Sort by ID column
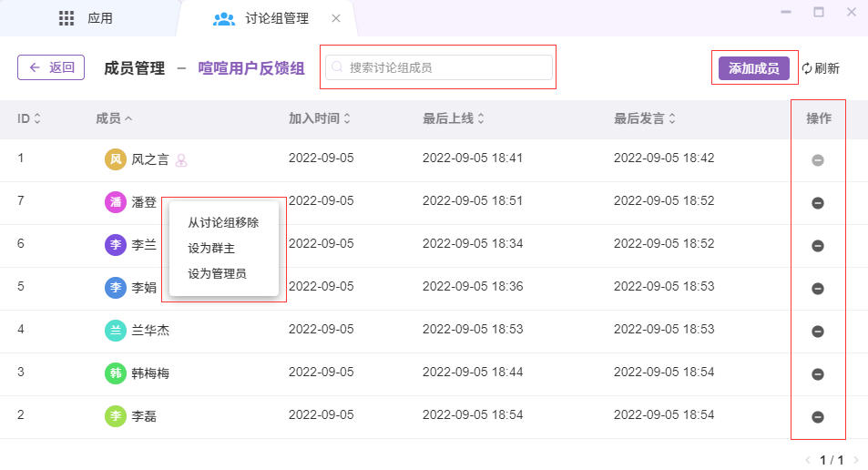868x470 pixels. point(29,118)
